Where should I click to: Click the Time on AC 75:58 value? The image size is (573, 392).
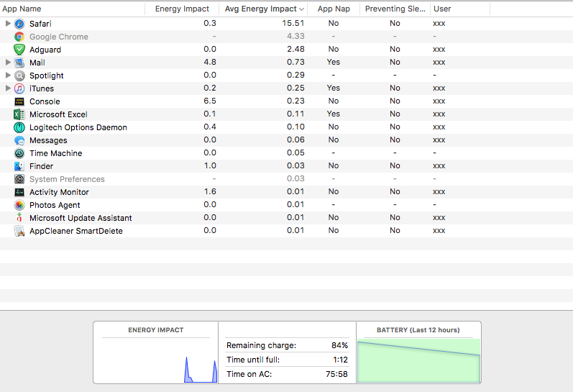click(x=336, y=374)
